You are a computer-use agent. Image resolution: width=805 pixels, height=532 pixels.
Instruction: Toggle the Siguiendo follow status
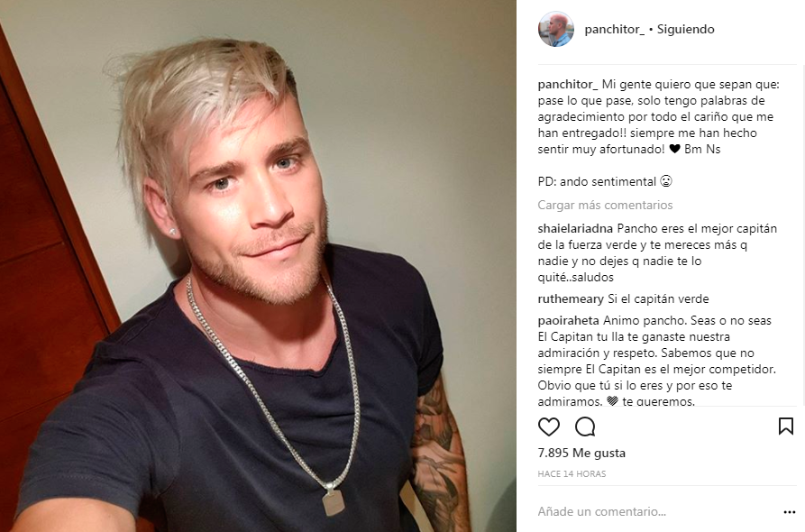pos(685,29)
